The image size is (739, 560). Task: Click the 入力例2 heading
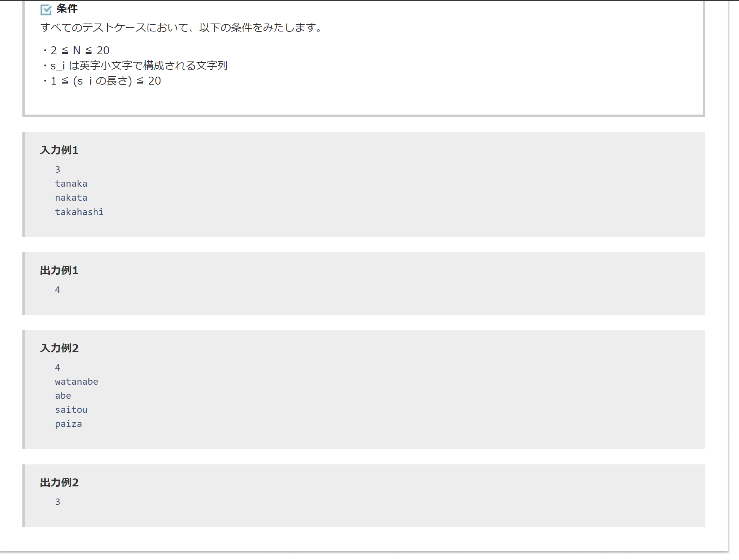pyautogui.click(x=59, y=348)
